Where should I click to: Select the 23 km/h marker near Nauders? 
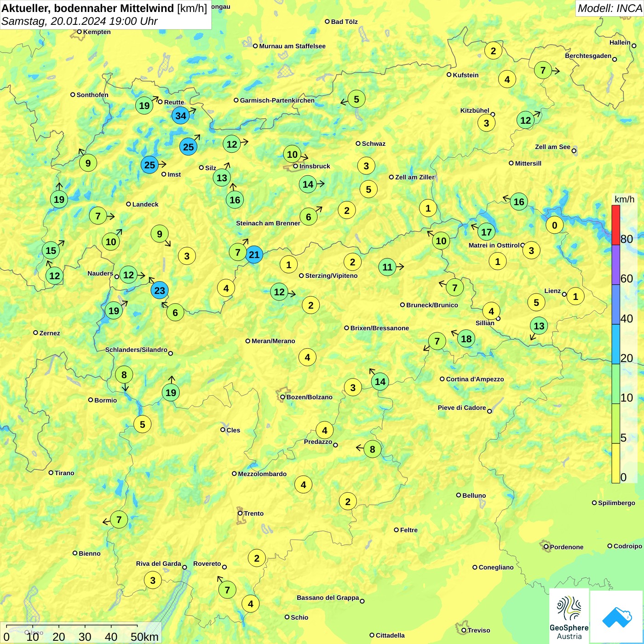(x=160, y=290)
